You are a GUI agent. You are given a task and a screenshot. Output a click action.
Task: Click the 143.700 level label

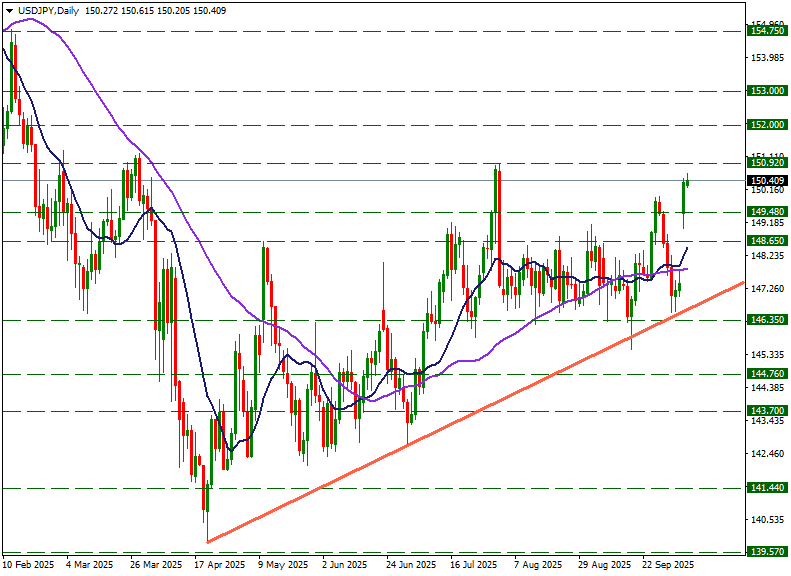[x=765, y=411]
